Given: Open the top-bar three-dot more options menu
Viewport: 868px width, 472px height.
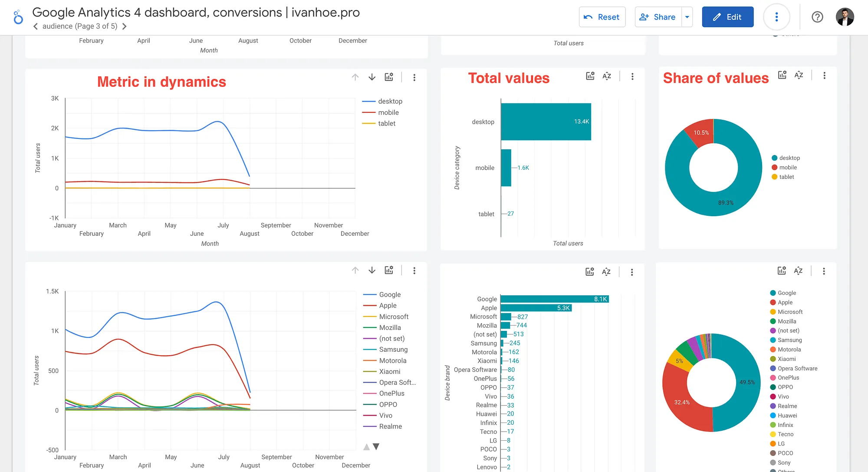Looking at the screenshot, I should coord(776,17).
